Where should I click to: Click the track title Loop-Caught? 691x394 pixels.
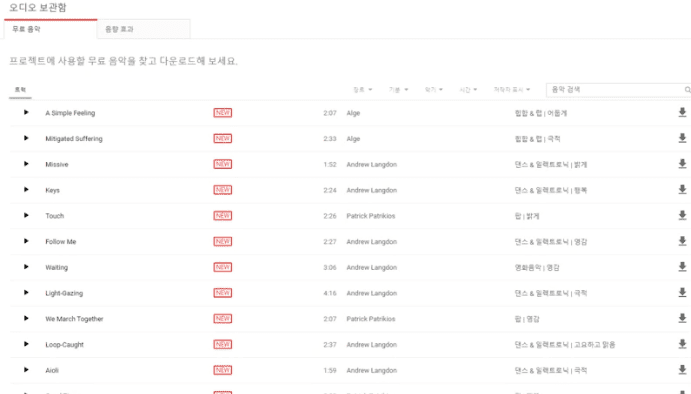coord(64,345)
